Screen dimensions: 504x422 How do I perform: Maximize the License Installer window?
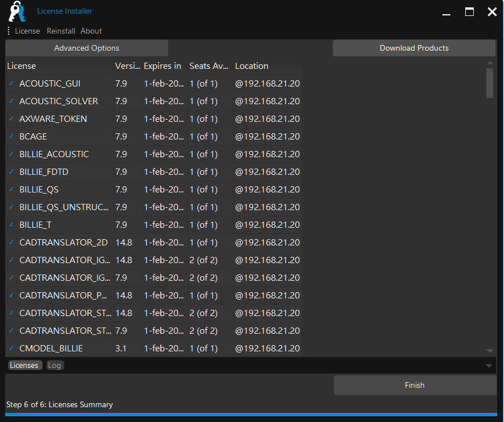pos(469,12)
